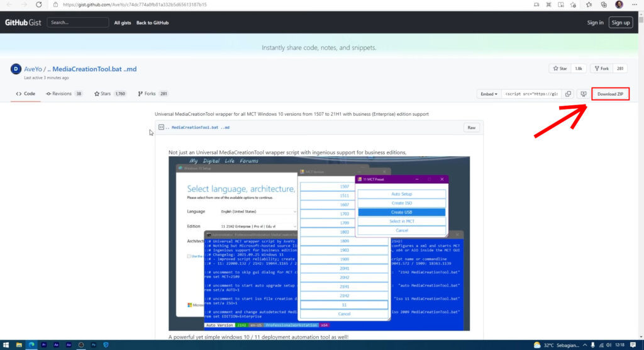Select the text "Last active 3 minutes ago"
Screen dimensions: 644x350
point(47,77)
